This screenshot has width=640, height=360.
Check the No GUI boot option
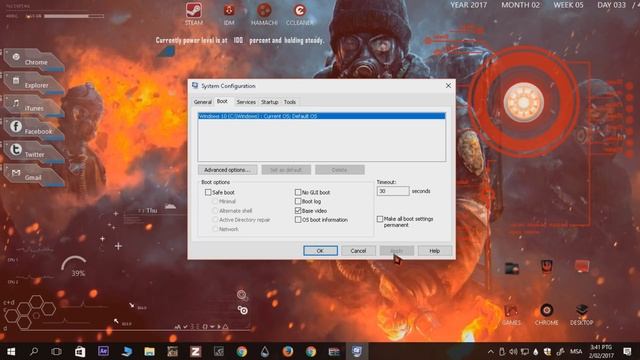(x=298, y=192)
